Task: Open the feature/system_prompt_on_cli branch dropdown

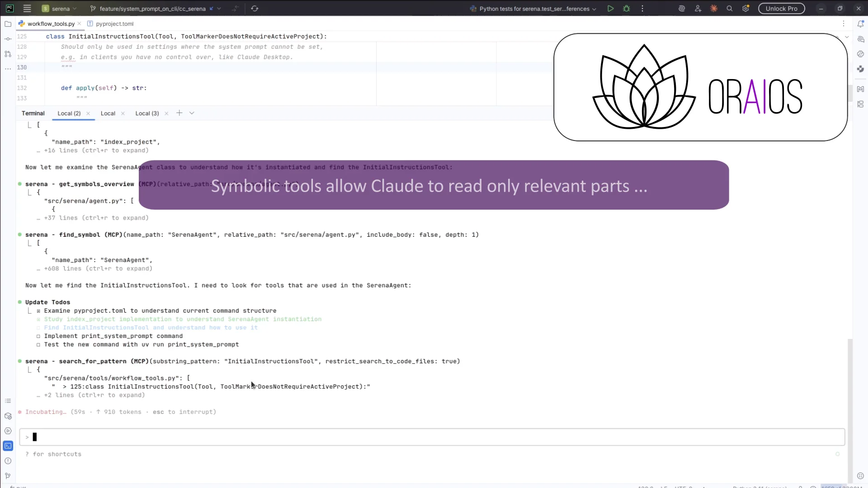Action: pyautogui.click(x=156, y=9)
